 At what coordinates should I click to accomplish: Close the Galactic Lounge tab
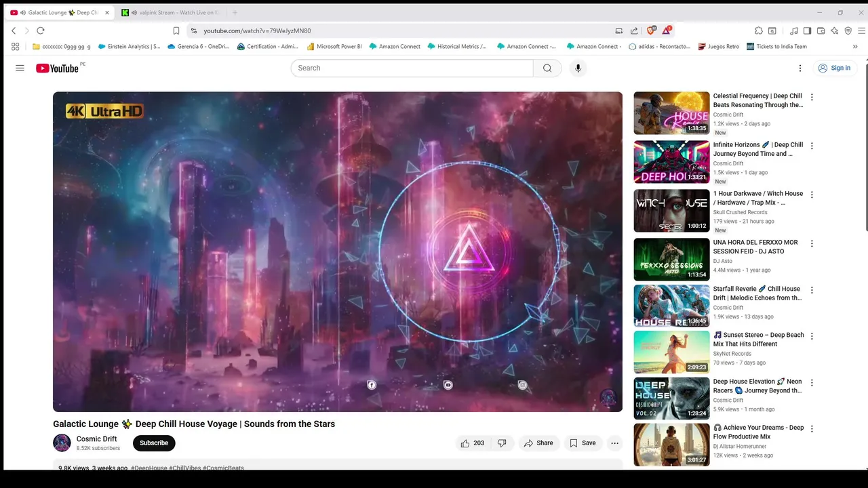[107, 13]
